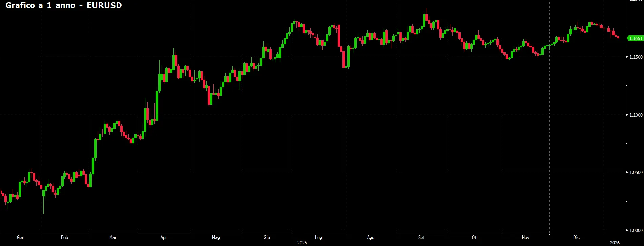Click the chart title 'Grafico a 1 anno - EURUSD'
This screenshot has width=644, height=246.
[64, 5]
